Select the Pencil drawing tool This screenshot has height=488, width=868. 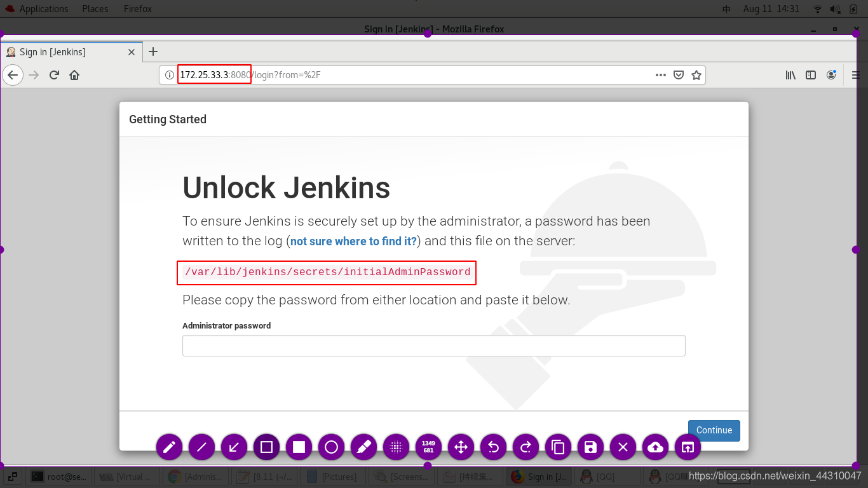point(169,447)
